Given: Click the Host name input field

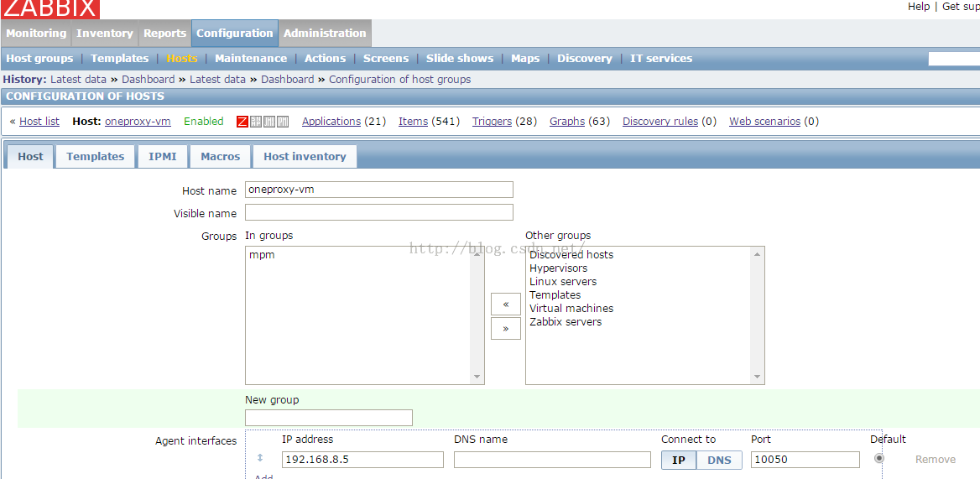Looking at the screenshot, I should (378, 190).
